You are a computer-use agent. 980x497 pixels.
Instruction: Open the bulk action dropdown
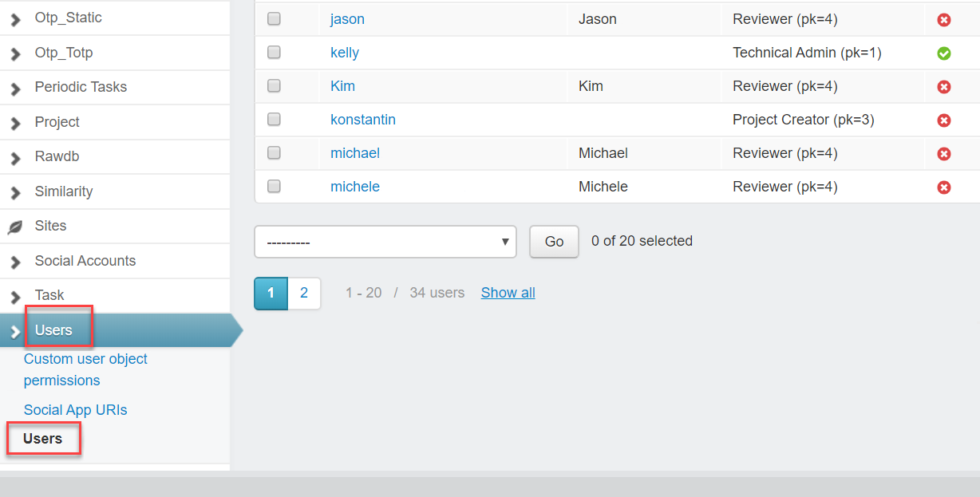[x=385, y=242]
